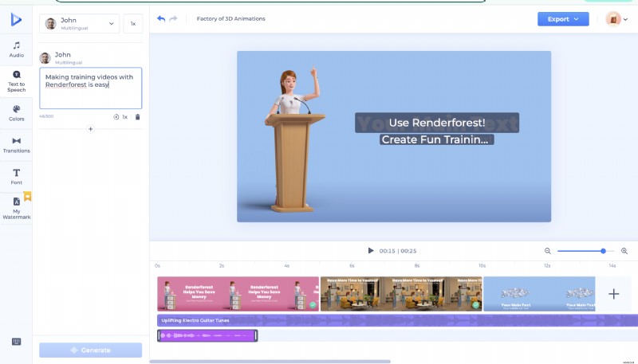Open the Export dropdown button
Screen dimensions: 638x364
coord(563,19)
